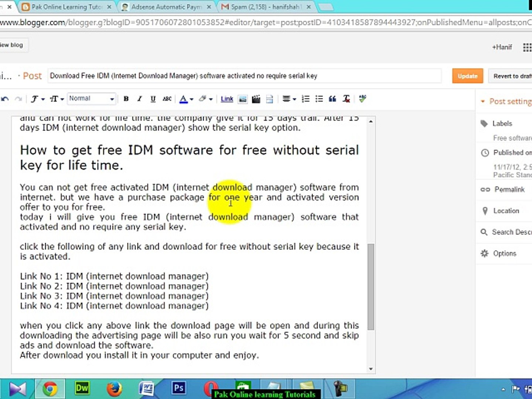
Task: Open Options post setting
Action: (505, 253)
